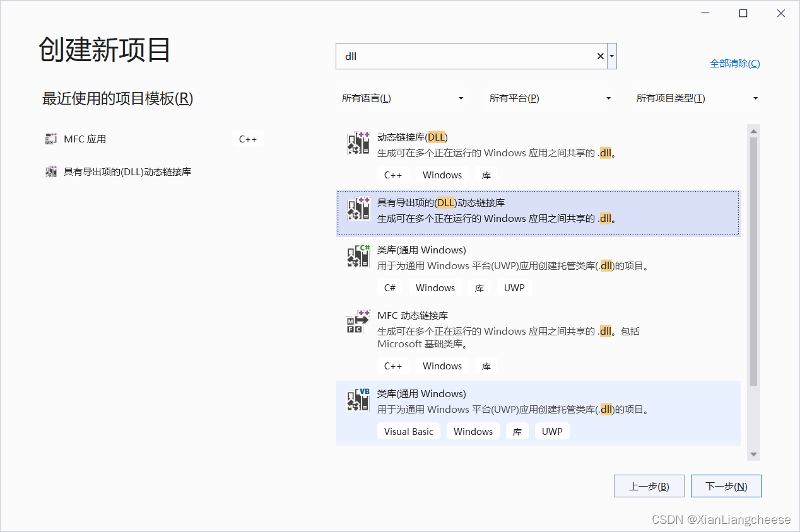Click the Windows tag under 动态链接库(DLL)
This screenshot has width=800, height=532.
pyautogui.click(x=442, y=175)
